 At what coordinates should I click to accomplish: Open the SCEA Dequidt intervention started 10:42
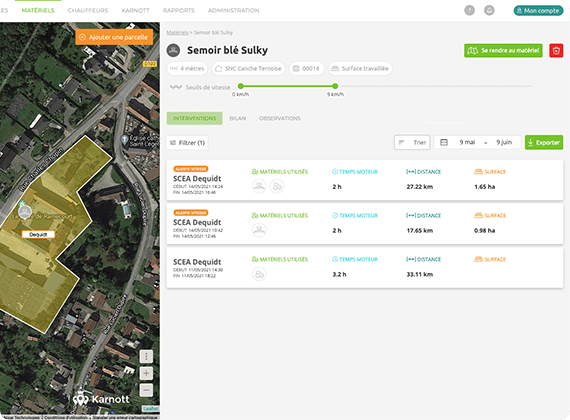click(365, 224)
